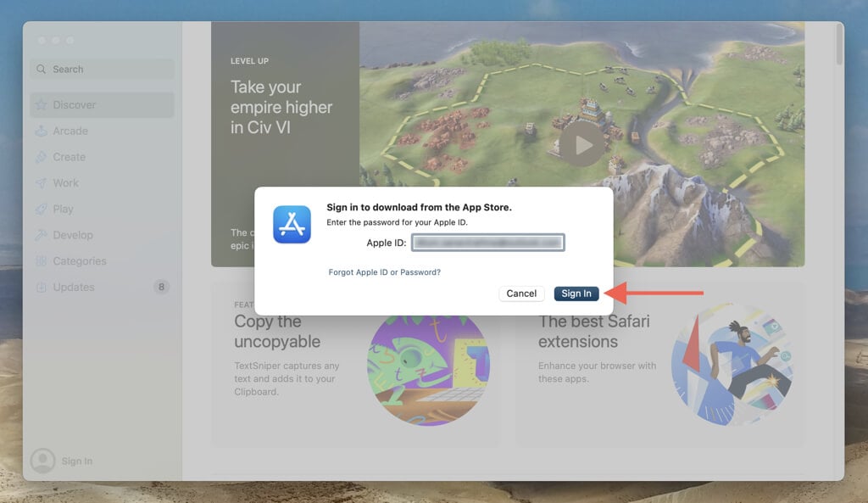Image resolution: width=868 pixels, height=503 pixels.
Task: Click the account avatar icon at sidebar bottom
Action: tap(42, 461)
